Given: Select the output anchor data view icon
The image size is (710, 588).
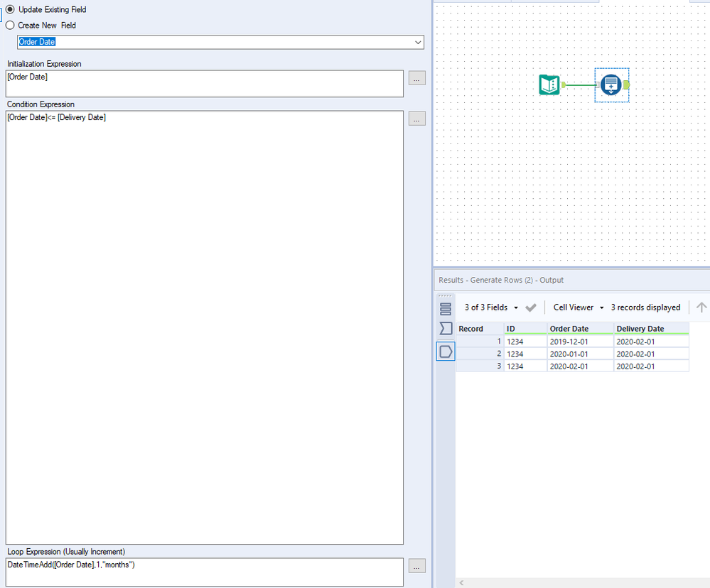Looking at the screenshot, I should [446, 352].
